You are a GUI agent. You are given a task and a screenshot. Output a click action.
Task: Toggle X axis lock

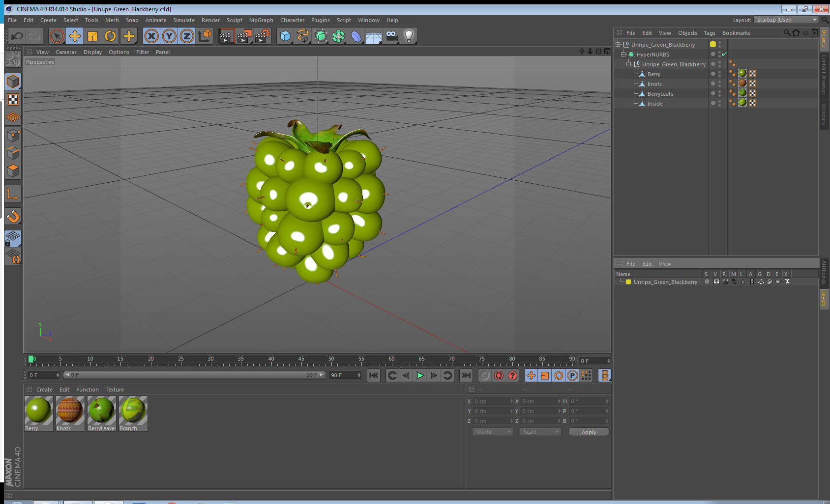click(x=151, y=36)
